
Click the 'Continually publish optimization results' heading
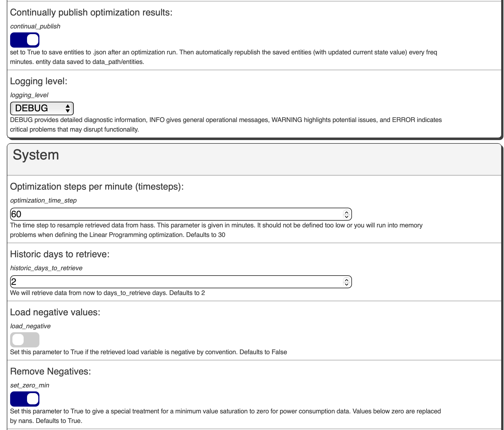point(91,12)
